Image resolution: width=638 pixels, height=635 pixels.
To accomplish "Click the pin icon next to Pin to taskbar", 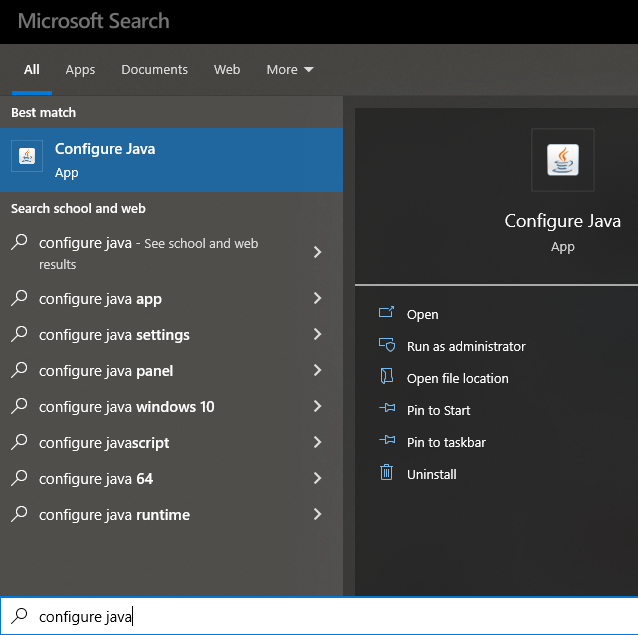I will 387,440.
